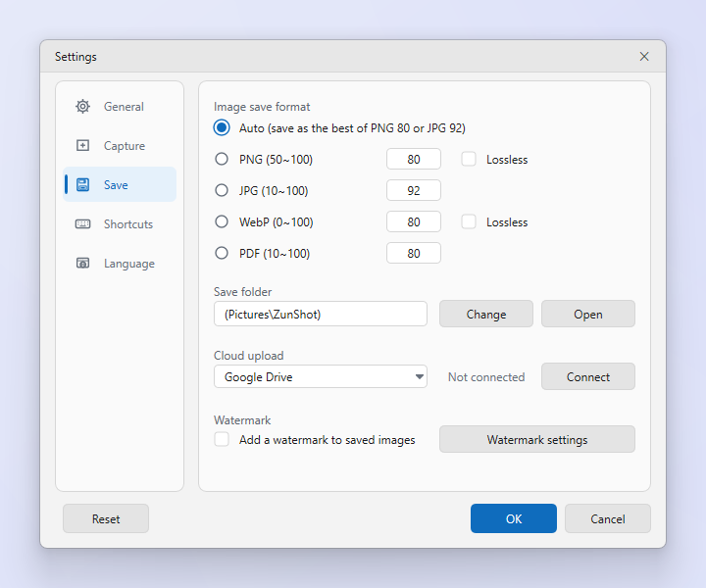This screenshot has height=588, width=706.
Task: Click the WebP quality value field
Action: pyautogui.click(x=414, y=221)
